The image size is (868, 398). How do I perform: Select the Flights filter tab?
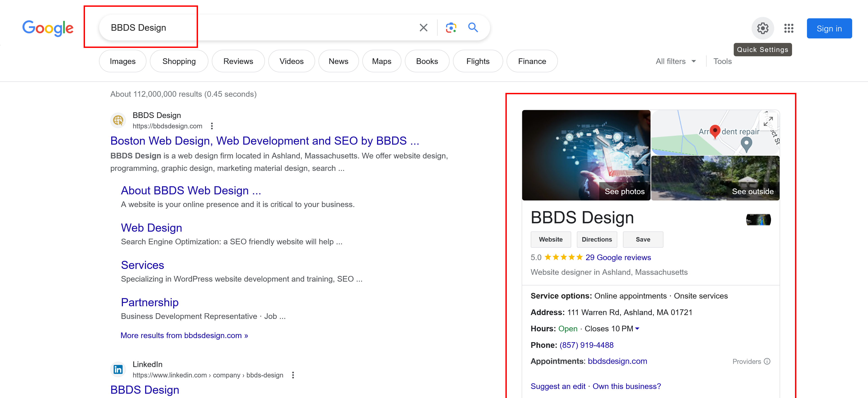(x=478, y=61)
